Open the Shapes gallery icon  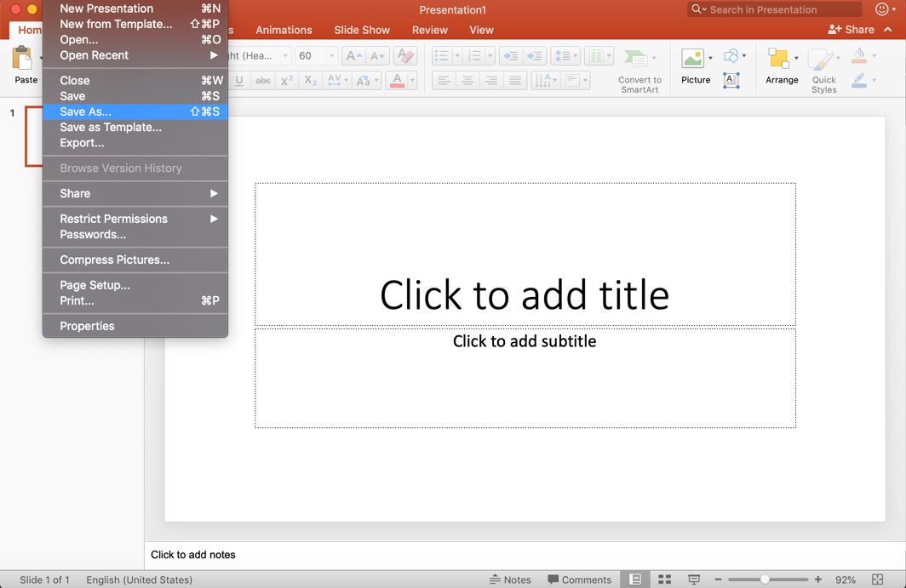point(732,56)
